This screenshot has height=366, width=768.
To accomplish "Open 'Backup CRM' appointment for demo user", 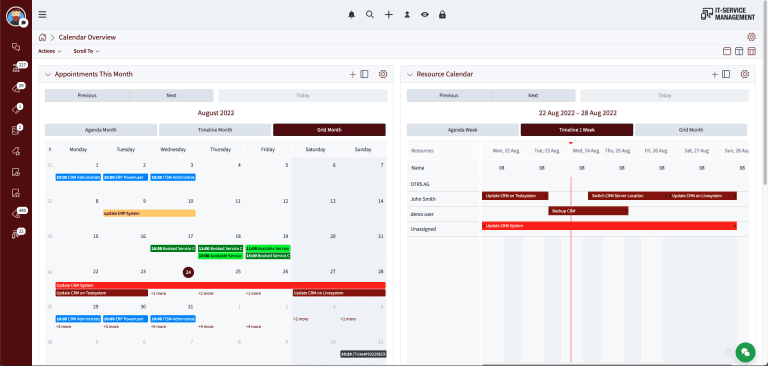I will 588,211.
